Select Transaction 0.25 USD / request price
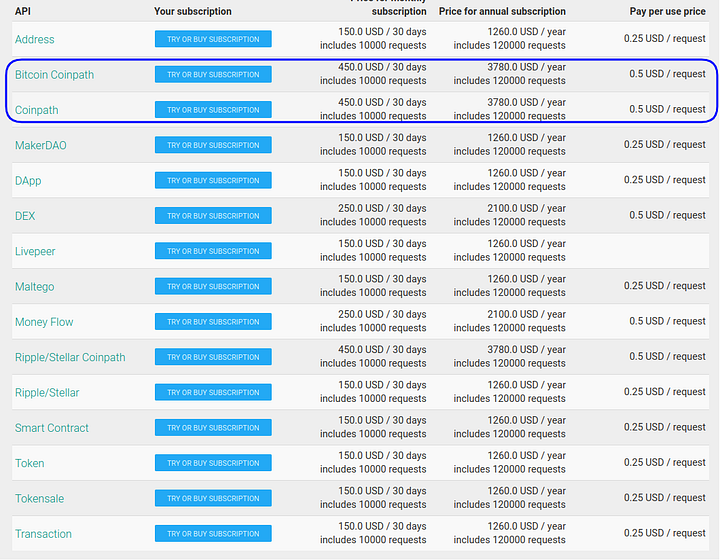The image size is (720, 560). pyautogui.click(x=664, y=533)
